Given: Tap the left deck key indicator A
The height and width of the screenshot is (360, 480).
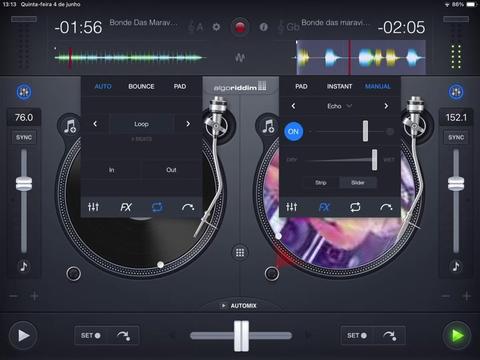Looking at the screenshot, I should coord(195,27).
